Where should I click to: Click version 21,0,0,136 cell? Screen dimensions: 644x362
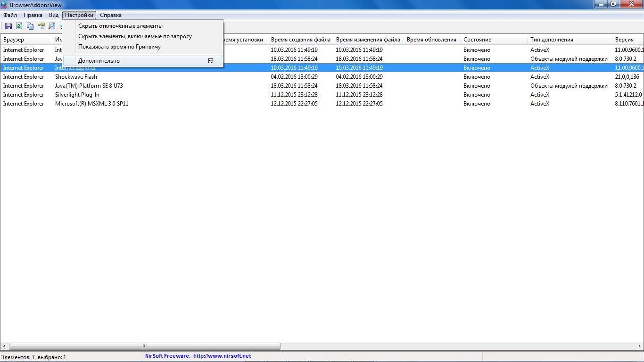[627, 77]
